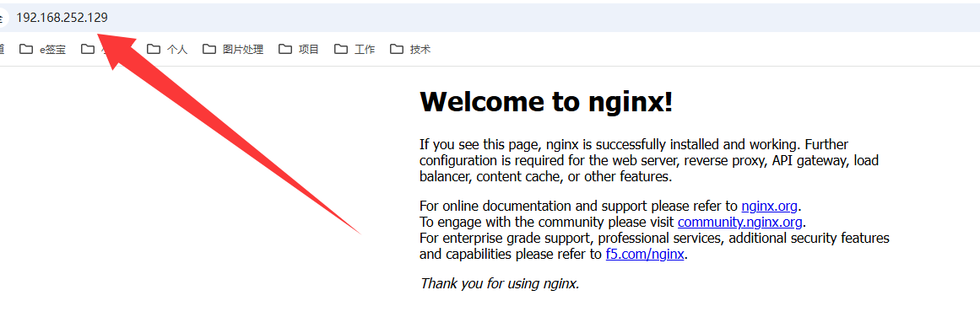
Task: Open the 技术 bookmark folder
Action: click(410, 49)
